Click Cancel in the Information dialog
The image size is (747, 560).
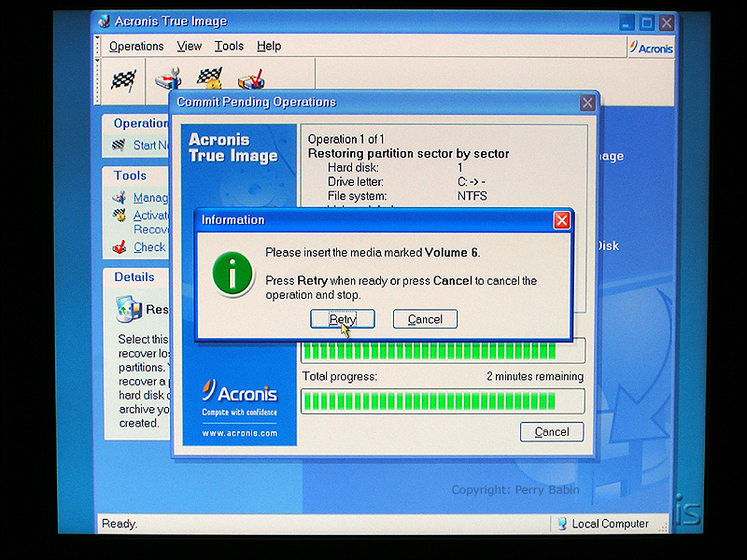pyautogui.click(x=425, y=319)
